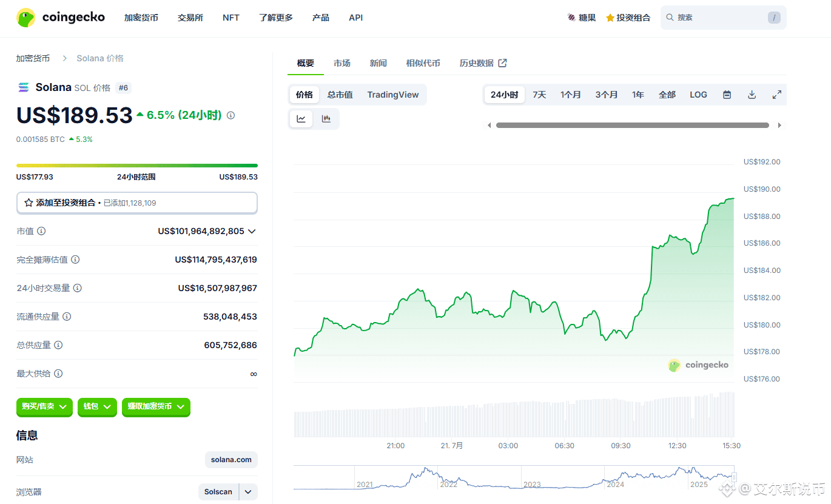The width and height of the screenshot is (831, 504).
Task: Open the 钱包 dropdown
Action: coord(96,406)
